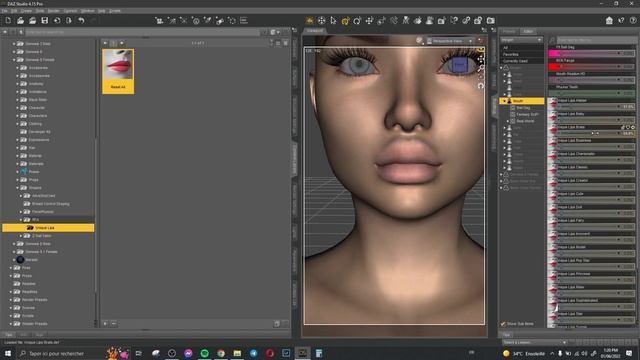Select the Fantasy SciFi sub-category
This screenshot has width=640, height=360.
[x=527, y=114]
